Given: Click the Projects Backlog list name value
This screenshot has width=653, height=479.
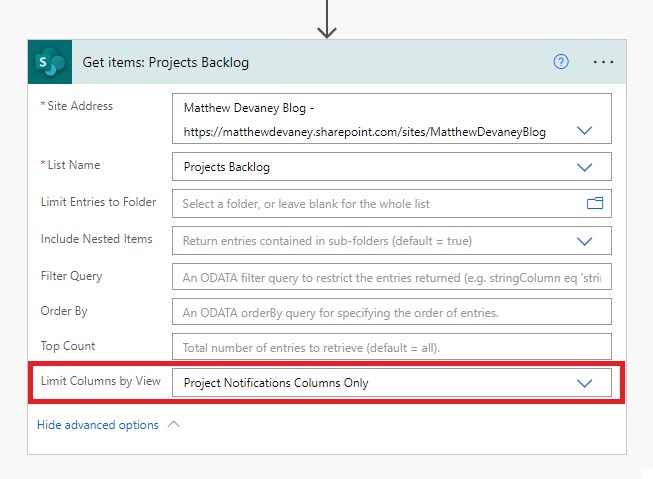Looking at the screenshot, I should [x=227, y=167].
